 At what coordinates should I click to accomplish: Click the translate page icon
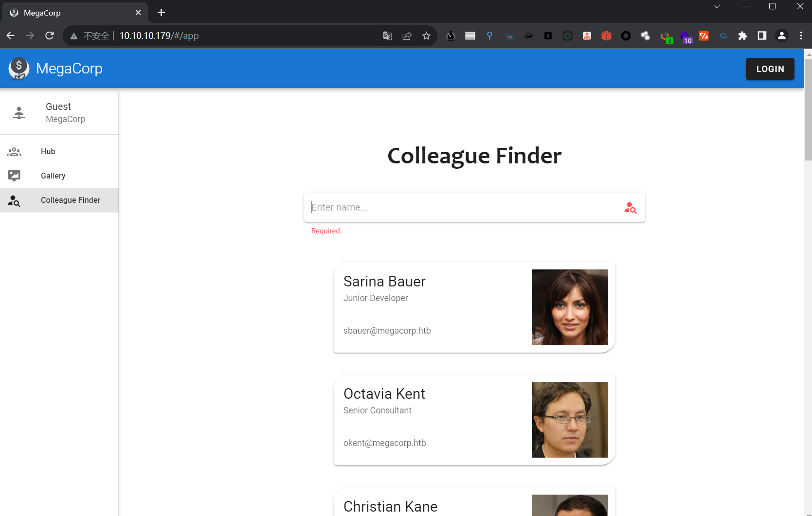387,36
